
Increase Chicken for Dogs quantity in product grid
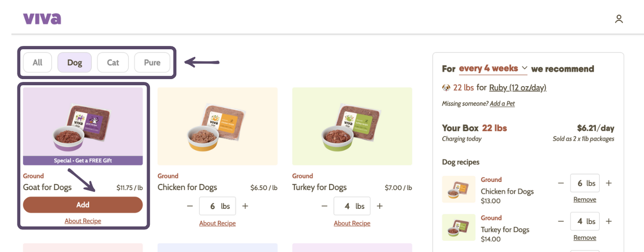[x=245, y=206]
